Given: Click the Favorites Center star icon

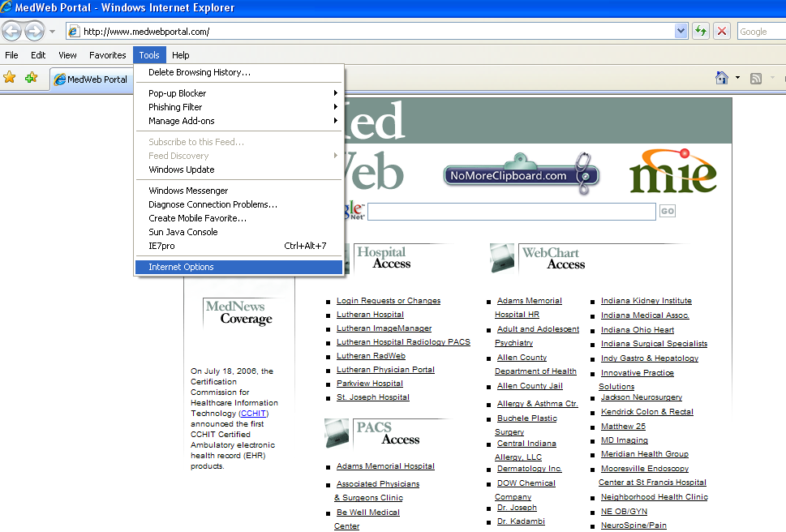Looking at the screenshot, I should click(x=10, y=78).
